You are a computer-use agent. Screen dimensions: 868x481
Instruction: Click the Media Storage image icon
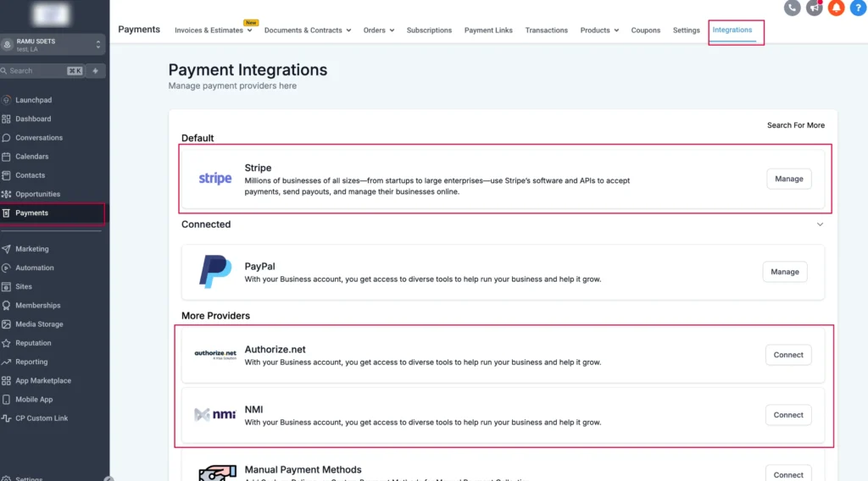tap(6, 324)
